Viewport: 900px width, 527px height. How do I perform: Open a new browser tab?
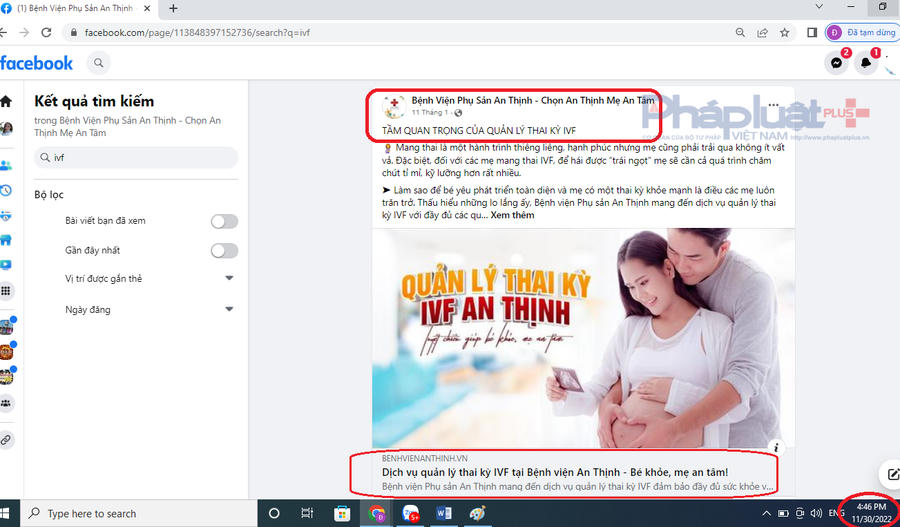point(173,9)
